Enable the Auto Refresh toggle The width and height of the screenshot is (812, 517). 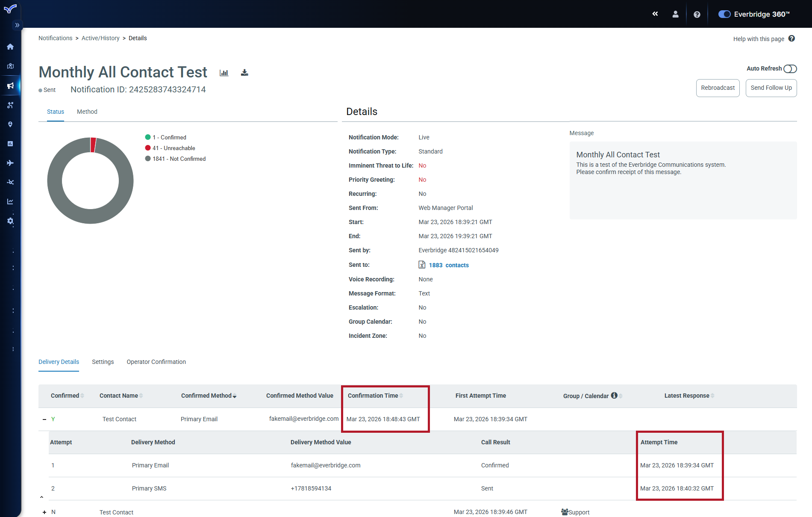tap(790, 69)
